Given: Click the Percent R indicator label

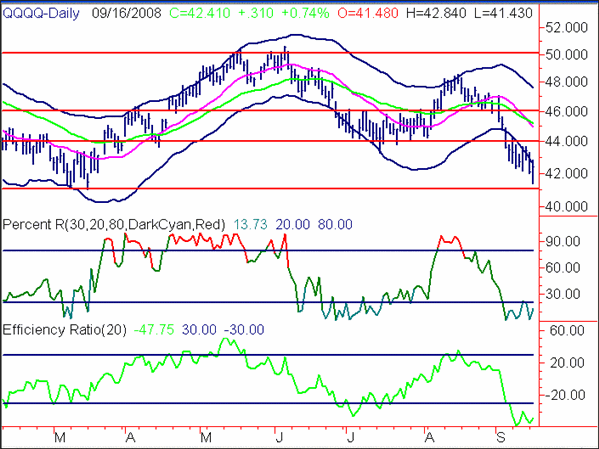Looking at the screenshot, I should pos(114,224).
